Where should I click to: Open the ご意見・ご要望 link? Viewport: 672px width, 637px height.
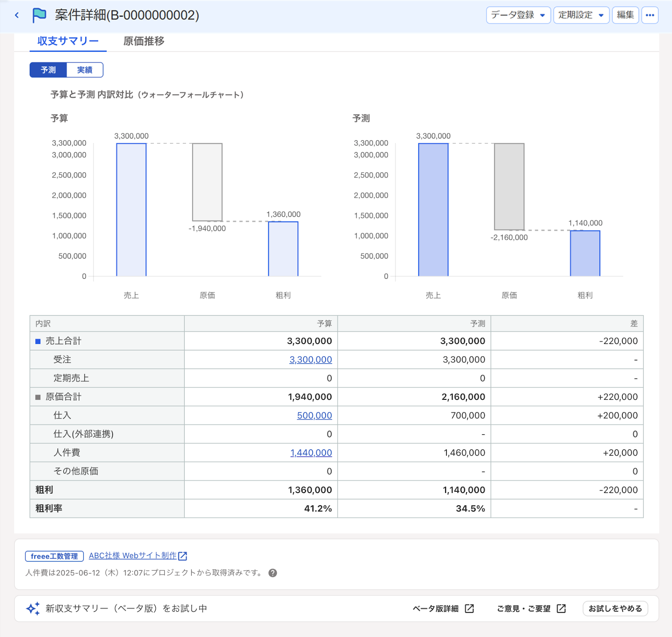[x=524, y=608]
